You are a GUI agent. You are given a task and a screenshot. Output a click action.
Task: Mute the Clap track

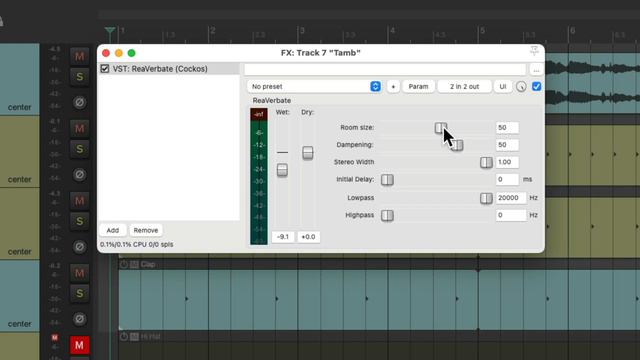80,273
